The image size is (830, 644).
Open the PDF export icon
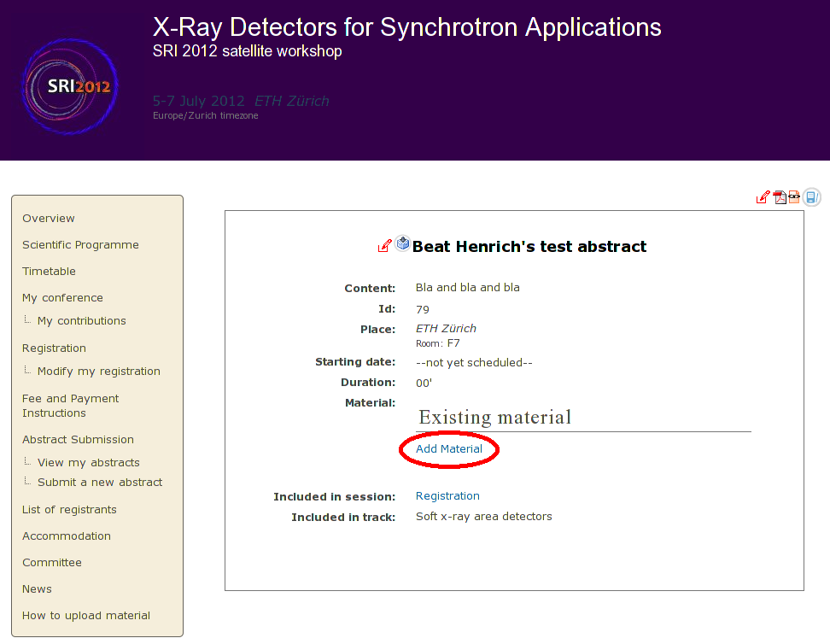780,197
